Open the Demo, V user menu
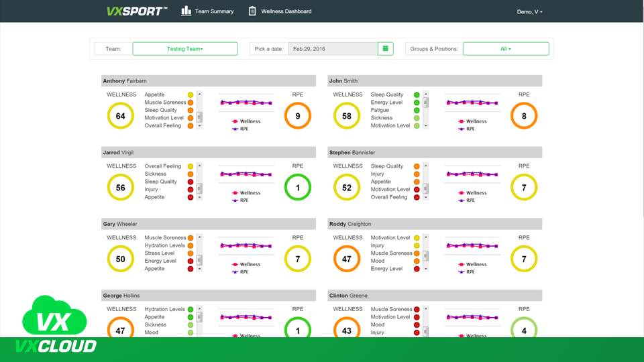 click(x=529, y=11)
